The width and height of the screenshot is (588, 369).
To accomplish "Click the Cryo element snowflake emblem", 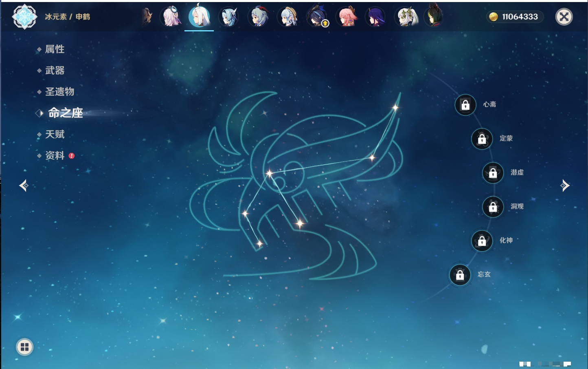I will click(24, 17).
